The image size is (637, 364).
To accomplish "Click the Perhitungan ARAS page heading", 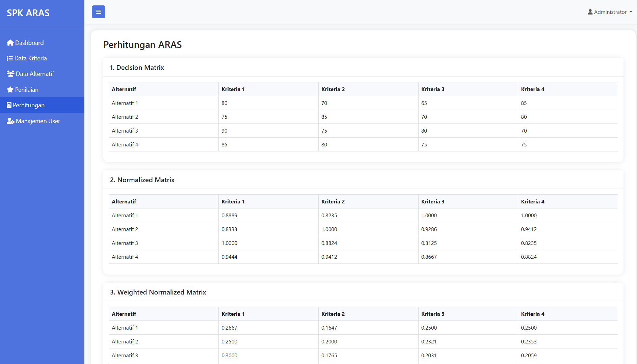I will (142, 45).
